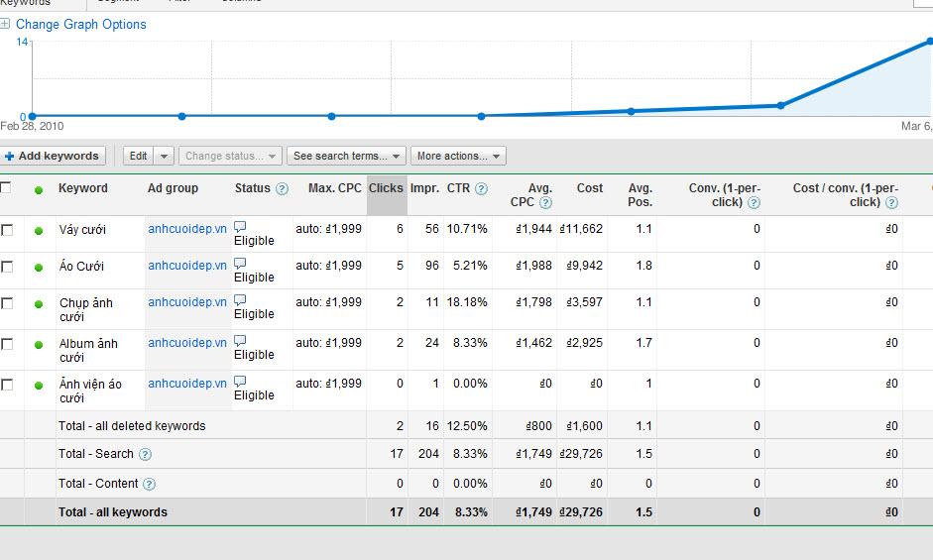Open the CTR column help icon
This screenshot has height=560, width=933.
[482, 188]
